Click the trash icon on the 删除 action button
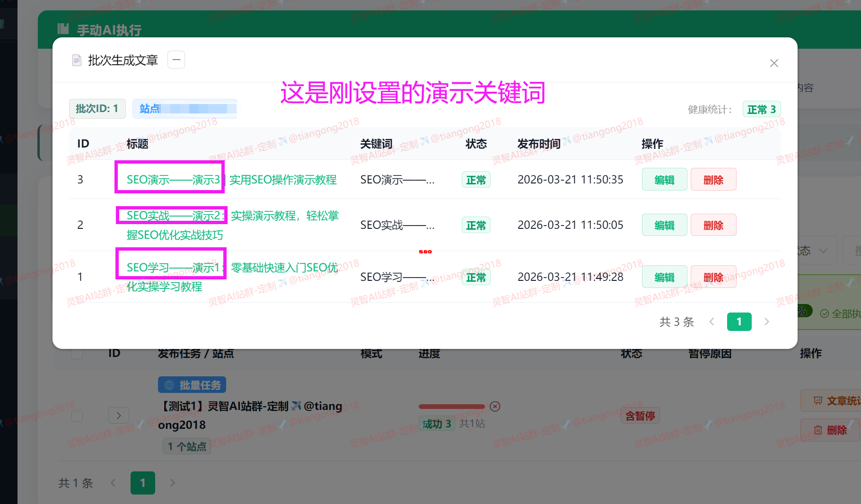The width and height of the screenshot is (861, 504). pyautogui.click(x=818, y=430)
